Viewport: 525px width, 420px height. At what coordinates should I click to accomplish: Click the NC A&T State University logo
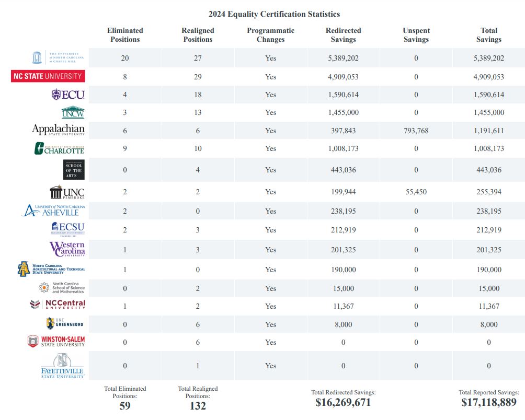pos(51,269)
